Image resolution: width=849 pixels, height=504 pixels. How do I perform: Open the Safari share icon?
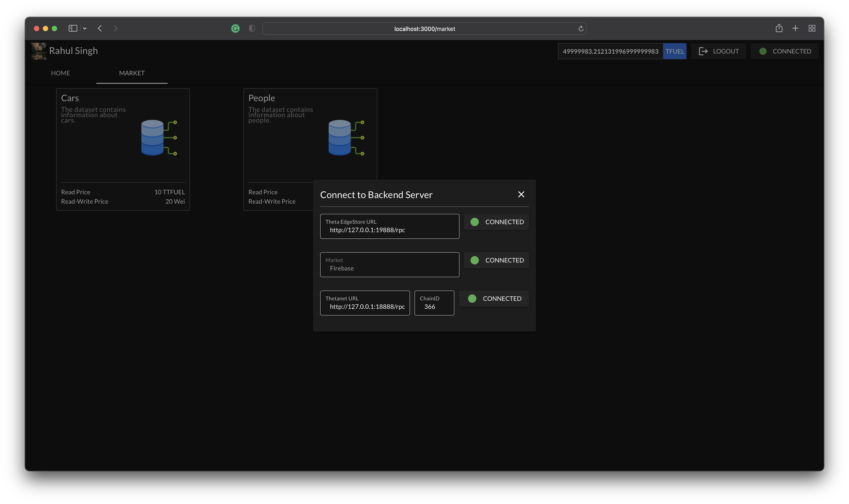click(779, 28)
